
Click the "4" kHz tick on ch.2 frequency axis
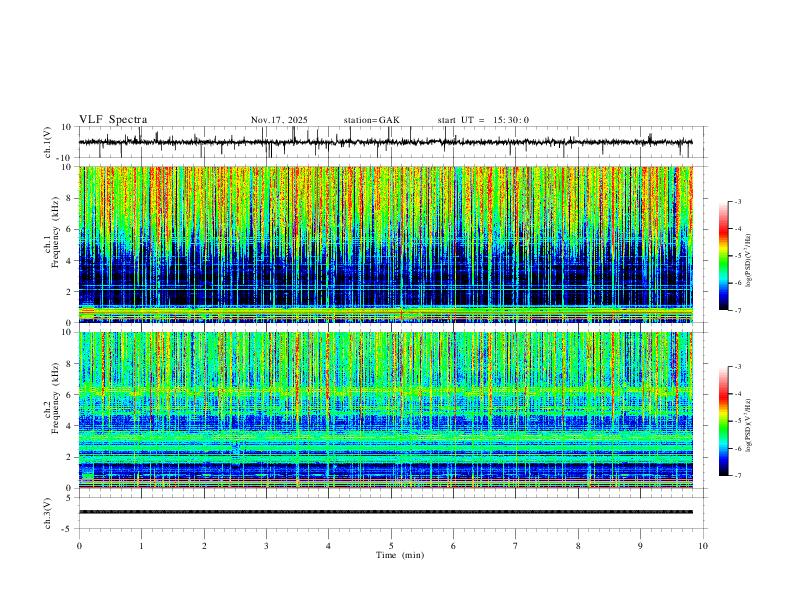click(70, 426)
